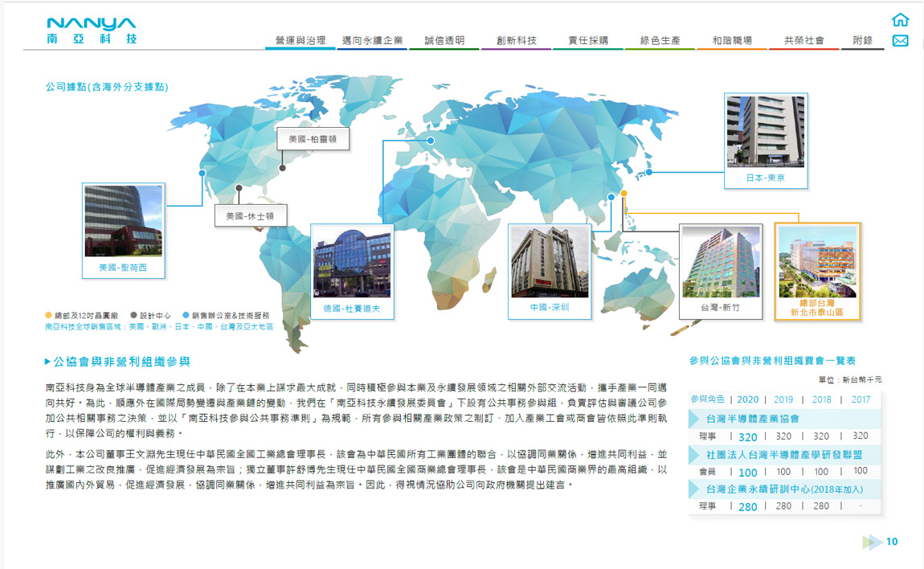Click the blue map dot for Japan-Tokyo
Screen dimensions: 924x569
[x=649, y=172]
